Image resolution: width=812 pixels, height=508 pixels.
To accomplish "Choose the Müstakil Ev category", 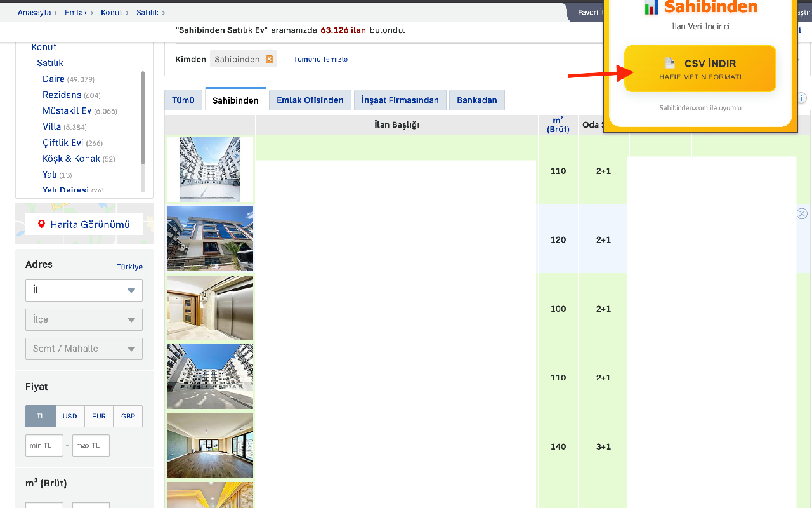I will 67,110.
